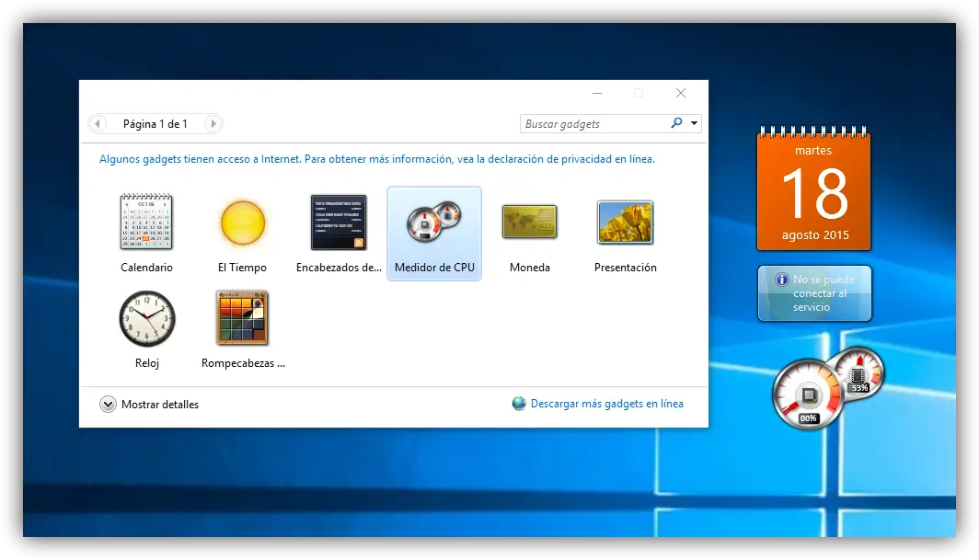
Task: Open the search options dropdown arrow
Action: [x=694, y=123]
